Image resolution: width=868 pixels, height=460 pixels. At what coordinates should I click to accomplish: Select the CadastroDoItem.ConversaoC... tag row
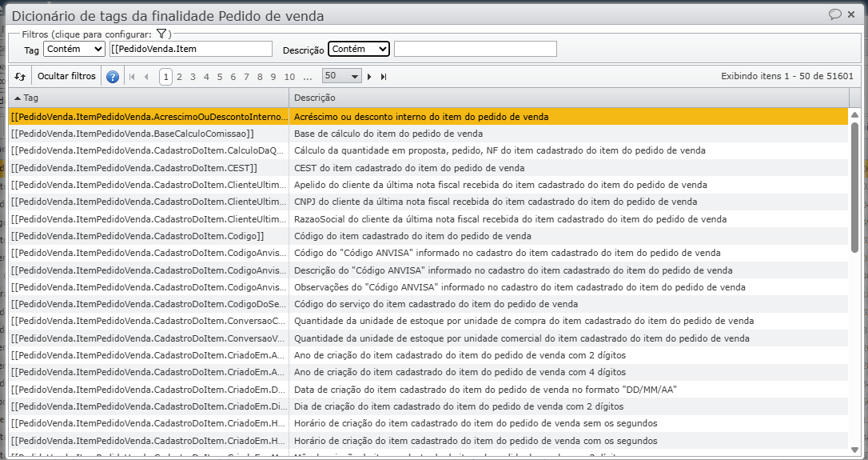[428, 321]
